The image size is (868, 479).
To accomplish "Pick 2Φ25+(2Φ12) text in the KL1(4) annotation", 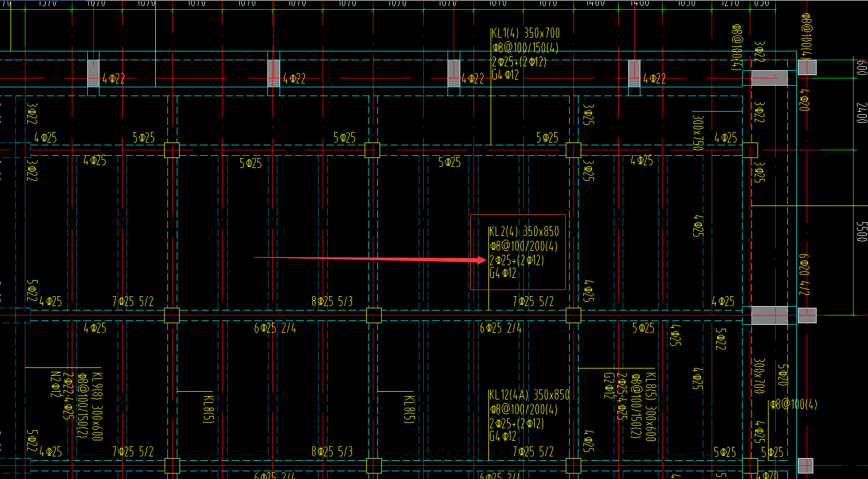I will [x=519, y=61].
